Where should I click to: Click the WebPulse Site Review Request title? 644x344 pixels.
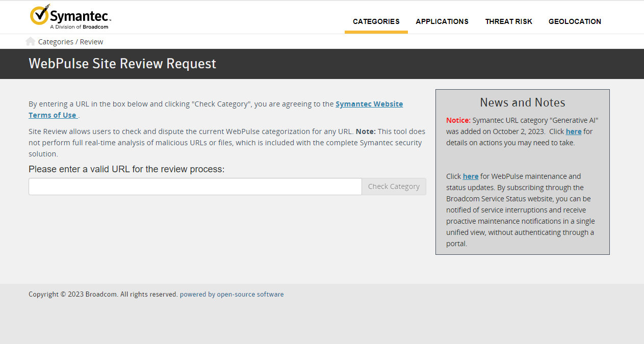coord(122,64)
